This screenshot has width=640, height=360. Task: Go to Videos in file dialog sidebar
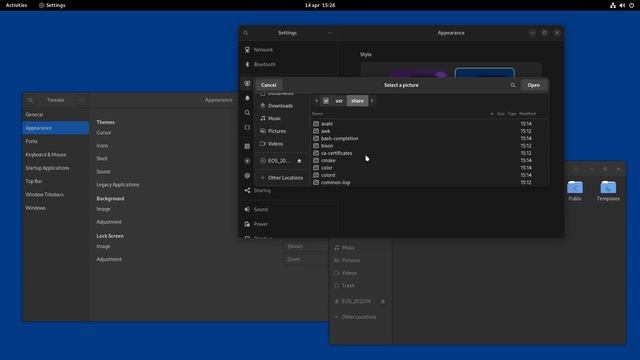[x=282, y=144]
